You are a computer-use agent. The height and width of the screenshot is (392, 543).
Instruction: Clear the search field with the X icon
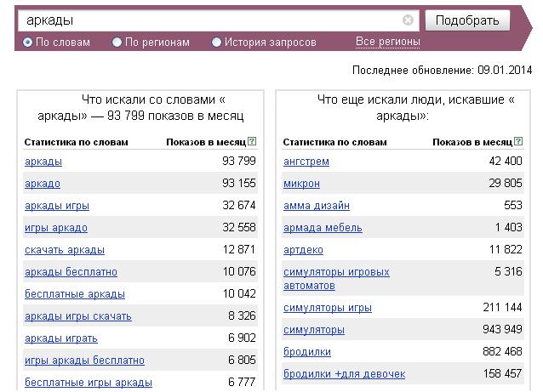point(408,20)
